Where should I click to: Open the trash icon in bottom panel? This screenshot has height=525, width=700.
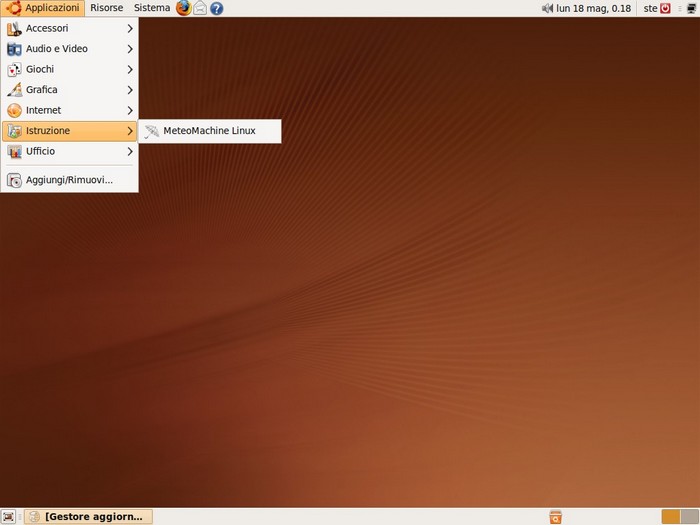(555, 517)
